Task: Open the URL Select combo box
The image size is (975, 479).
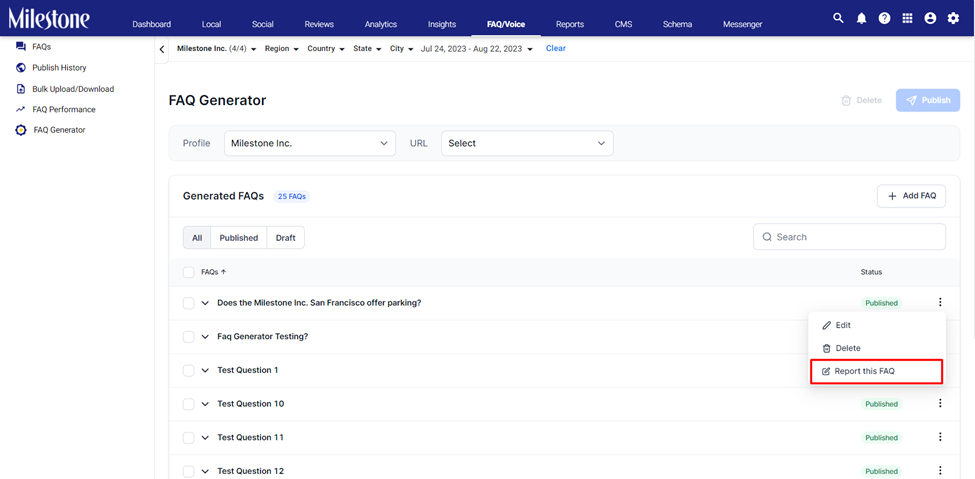Action: click(x=527, y=143)
